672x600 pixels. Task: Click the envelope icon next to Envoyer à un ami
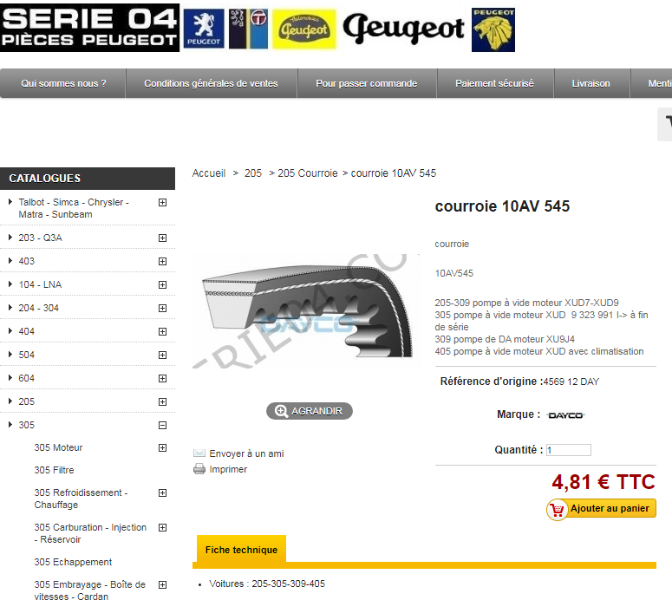(x=199, y=453)
